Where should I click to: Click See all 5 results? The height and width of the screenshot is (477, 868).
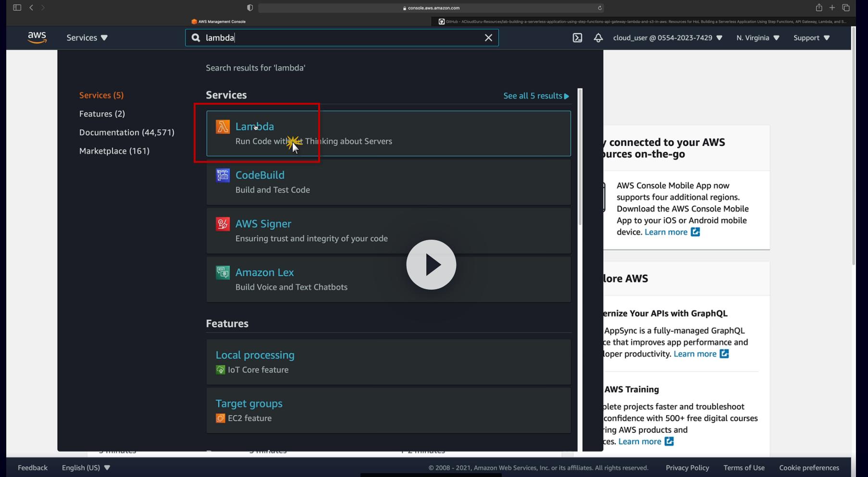pos(536,96)
